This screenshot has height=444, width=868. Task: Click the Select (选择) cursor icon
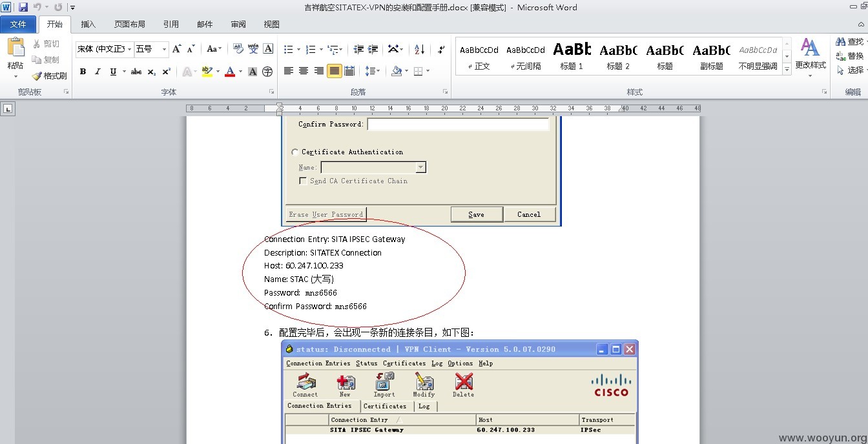coord(841,70)
